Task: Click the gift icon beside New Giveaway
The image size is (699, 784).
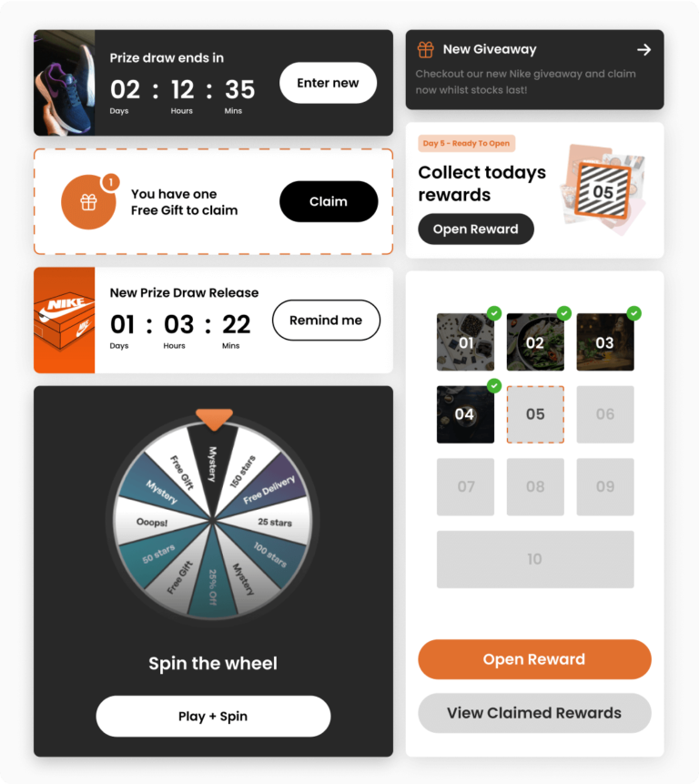Action: 425,49
